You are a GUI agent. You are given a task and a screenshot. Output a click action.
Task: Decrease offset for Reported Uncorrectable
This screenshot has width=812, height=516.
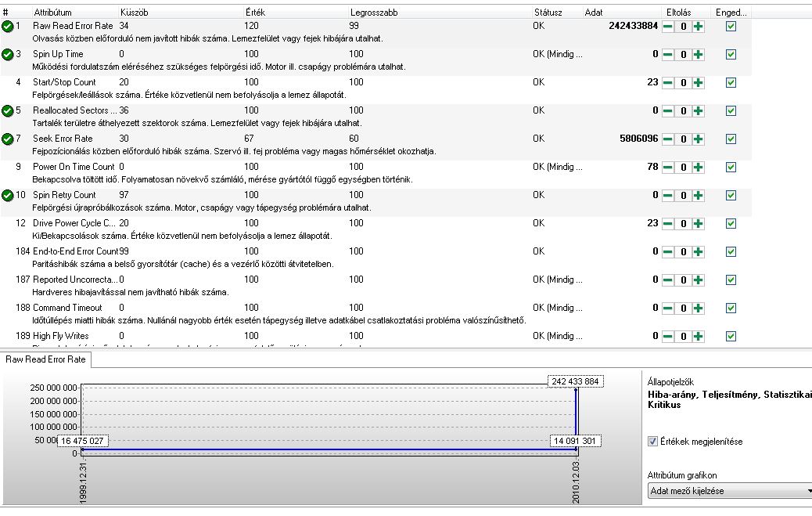668,280
